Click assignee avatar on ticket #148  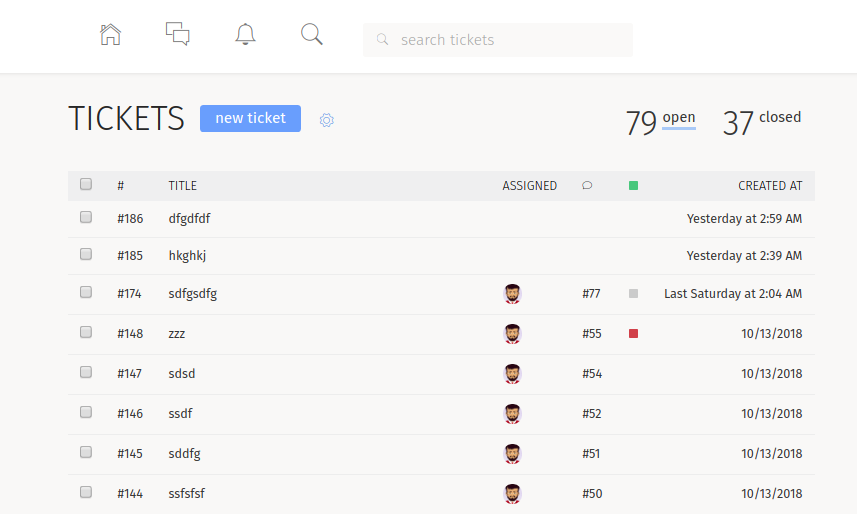512,334
